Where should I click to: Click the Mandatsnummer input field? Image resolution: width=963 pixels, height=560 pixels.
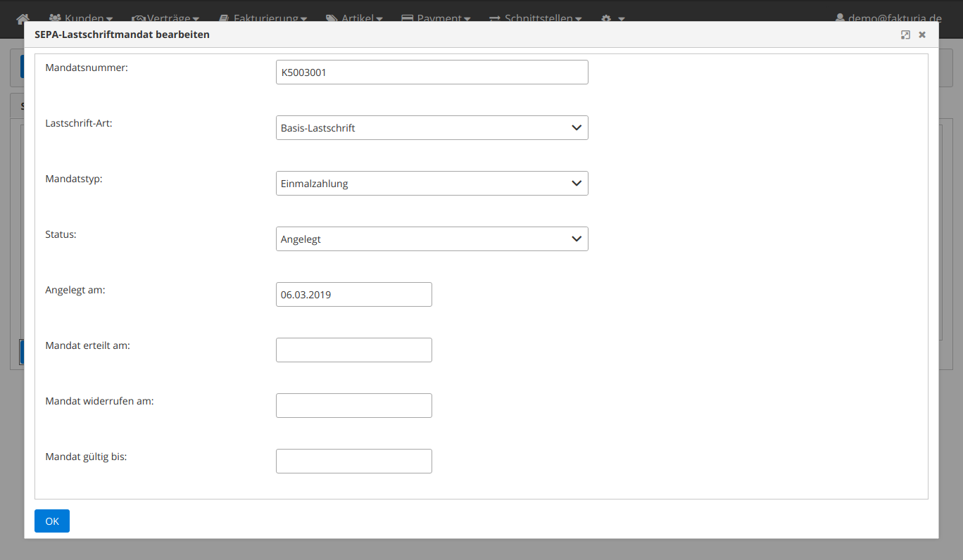[x=432, y=72]
